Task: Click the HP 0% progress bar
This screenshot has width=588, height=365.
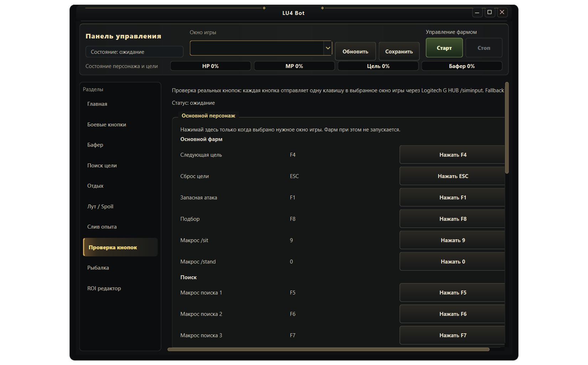Action: pyautogui.click(x=211, y=66)
